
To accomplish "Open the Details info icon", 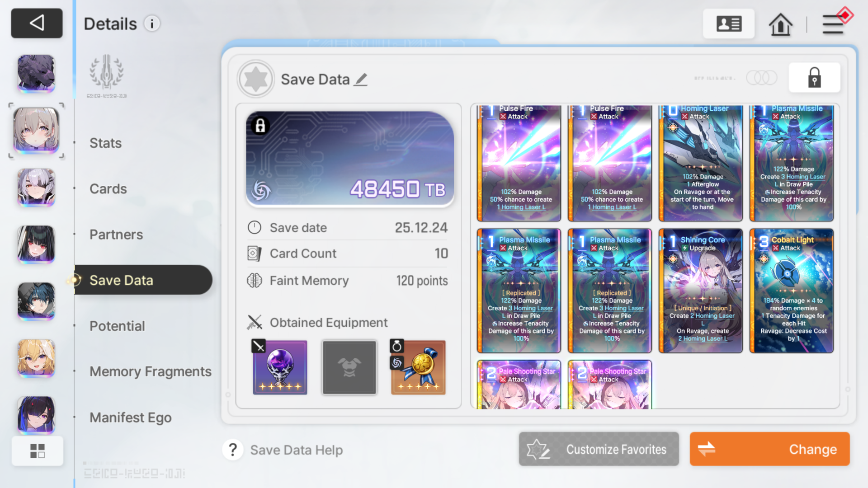I will tap(152, 23).
